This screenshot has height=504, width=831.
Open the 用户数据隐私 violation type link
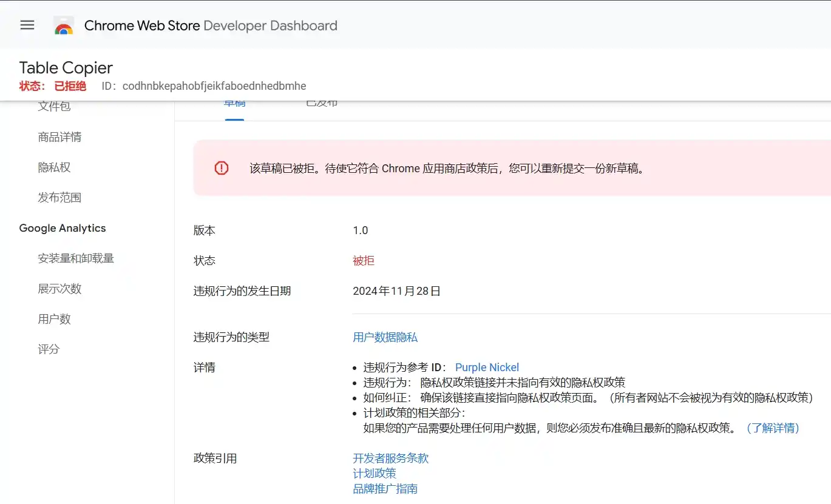(385, 337)
